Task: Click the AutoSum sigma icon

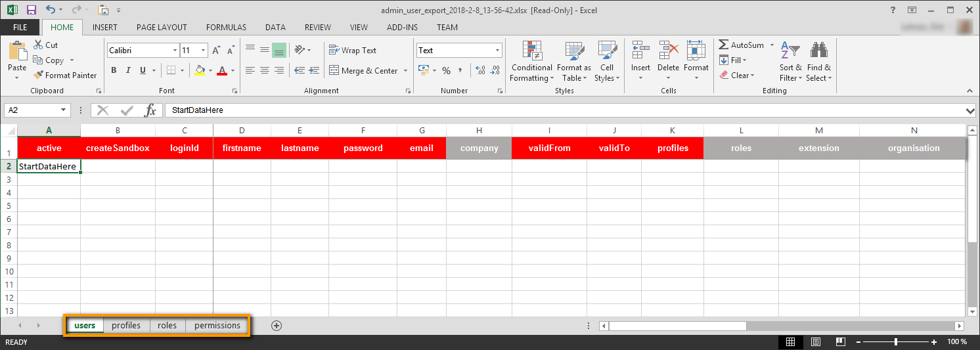Action: pos(724,45)
